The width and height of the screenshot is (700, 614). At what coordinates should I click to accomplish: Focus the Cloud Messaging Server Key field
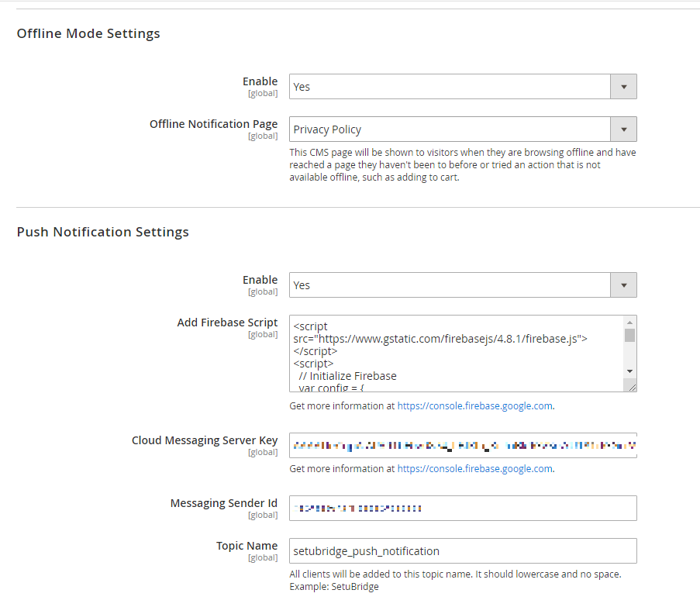point(463,446)
